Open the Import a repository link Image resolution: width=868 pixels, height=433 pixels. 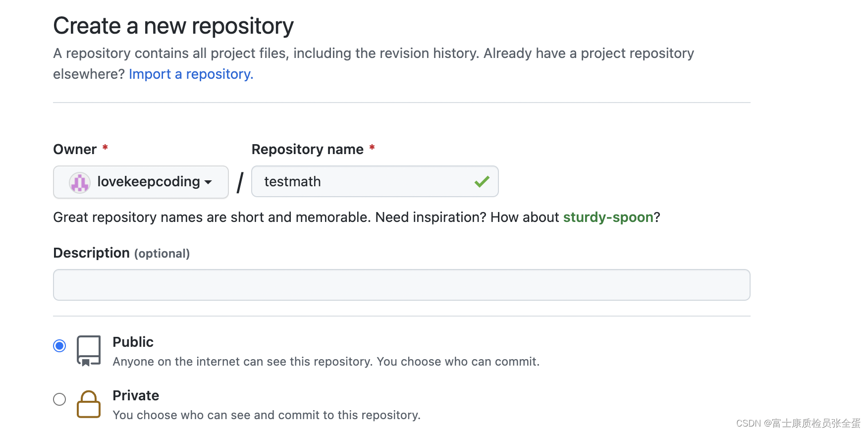(x=191, y=74)
